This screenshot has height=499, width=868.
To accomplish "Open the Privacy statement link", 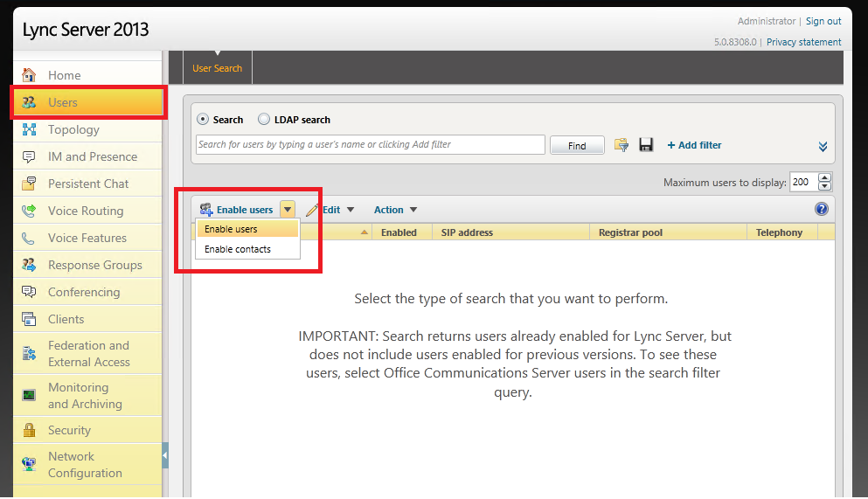I will click(x=804, y=42).
